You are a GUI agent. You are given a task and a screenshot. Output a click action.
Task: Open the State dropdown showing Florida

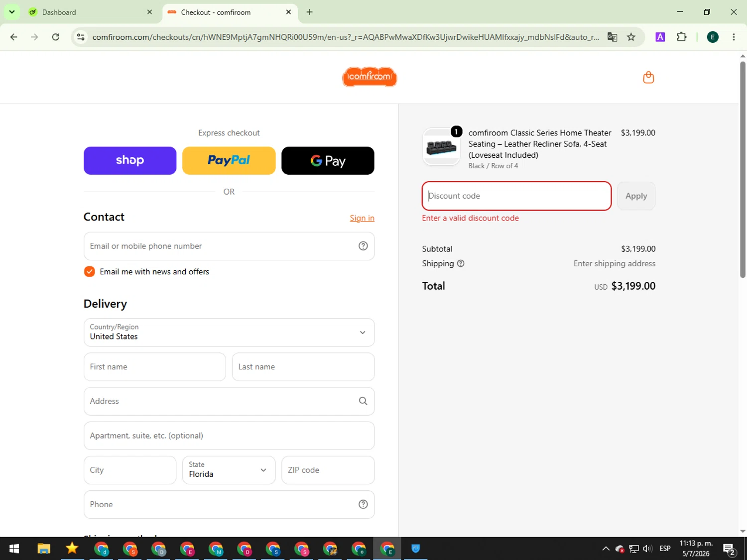click(x=229, y=470)
